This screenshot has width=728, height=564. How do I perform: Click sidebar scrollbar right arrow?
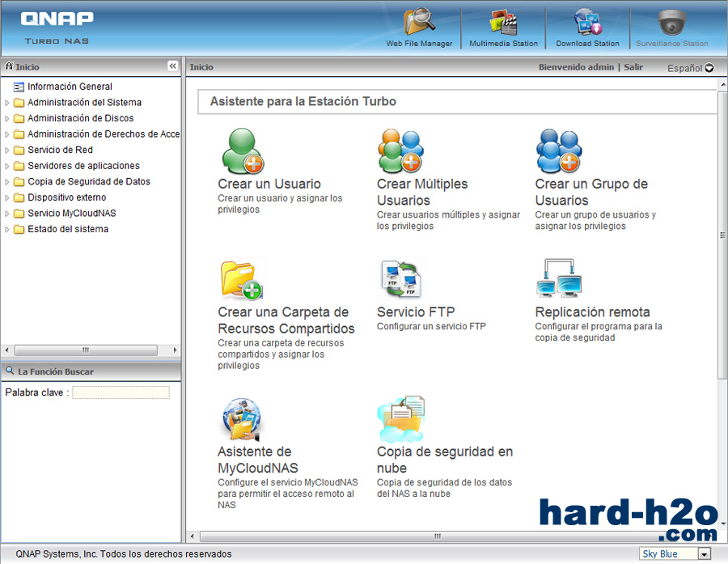pyautogui.click(x=175, y=350)
